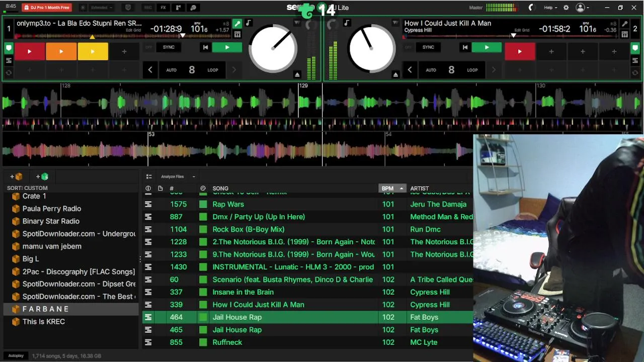This screenshot has height=362, width=644.
Task: Click Edit Grid on deck 1
Action: 133,30
